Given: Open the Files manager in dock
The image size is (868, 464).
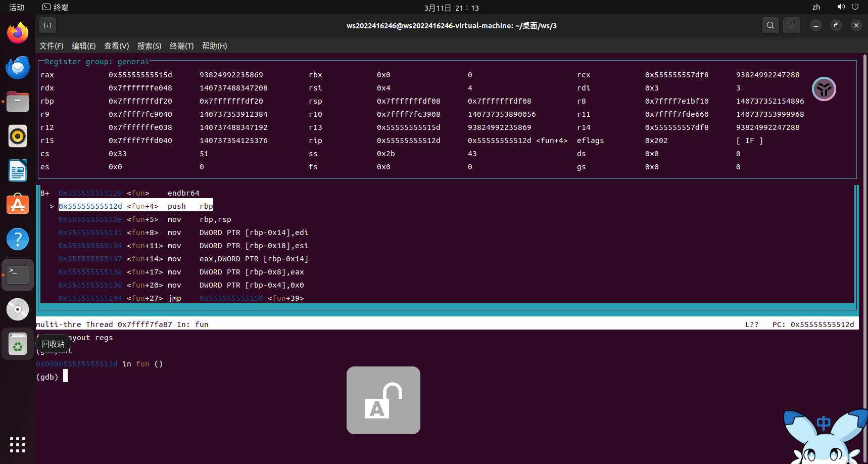Looking at the screenshot, I should point(18,102).
